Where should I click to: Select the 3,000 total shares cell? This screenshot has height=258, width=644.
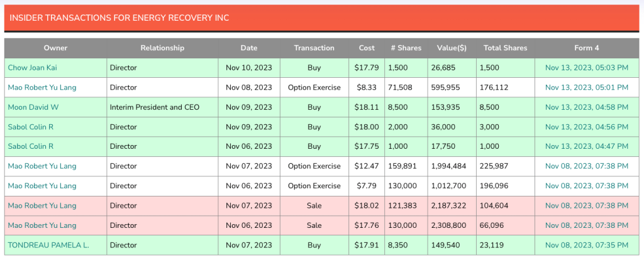click(505, 127)
